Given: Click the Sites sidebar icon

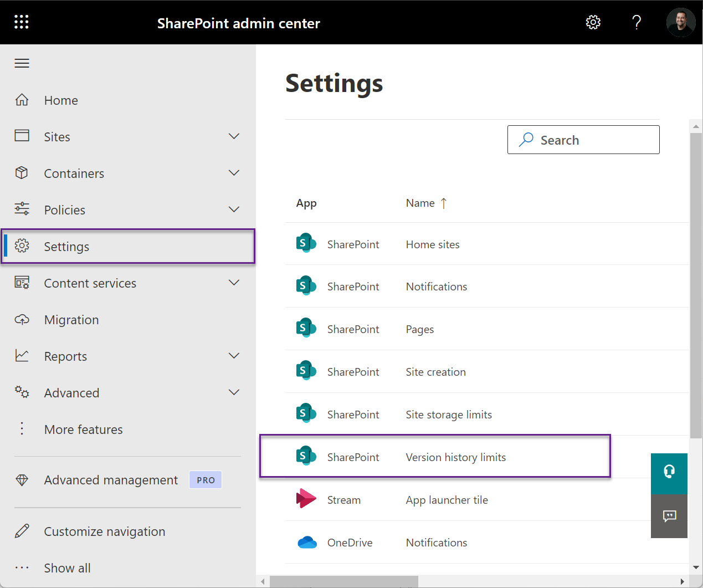Looking at the screenshot, I should pos(22,136).
